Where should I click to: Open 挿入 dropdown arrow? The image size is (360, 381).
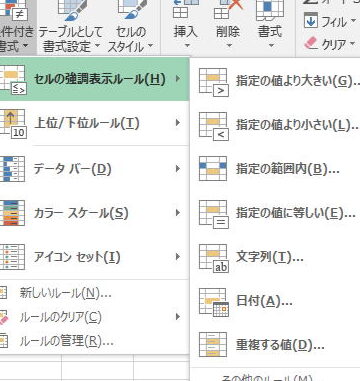tap(186, 45)
